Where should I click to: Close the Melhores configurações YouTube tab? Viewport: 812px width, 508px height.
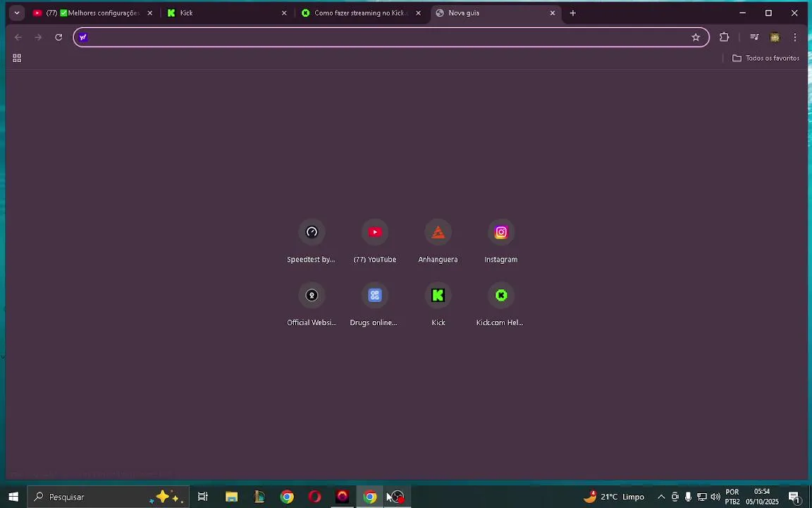pyautogui.click(x=149, y=13)
